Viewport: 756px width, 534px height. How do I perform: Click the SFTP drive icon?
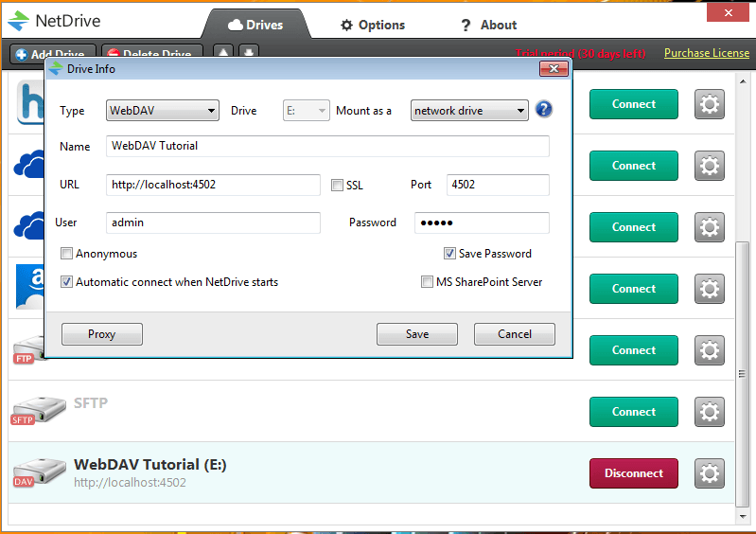tap(38, 411)
